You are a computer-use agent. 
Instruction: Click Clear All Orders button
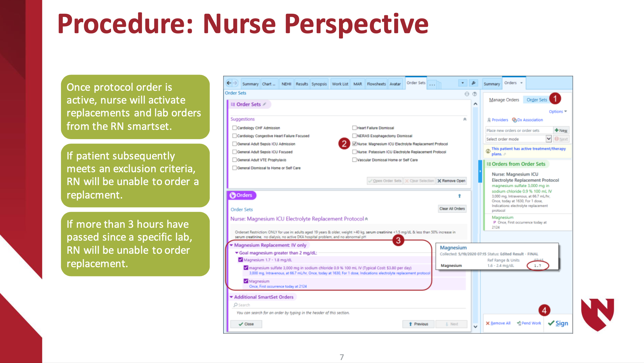tap(452, 209)
